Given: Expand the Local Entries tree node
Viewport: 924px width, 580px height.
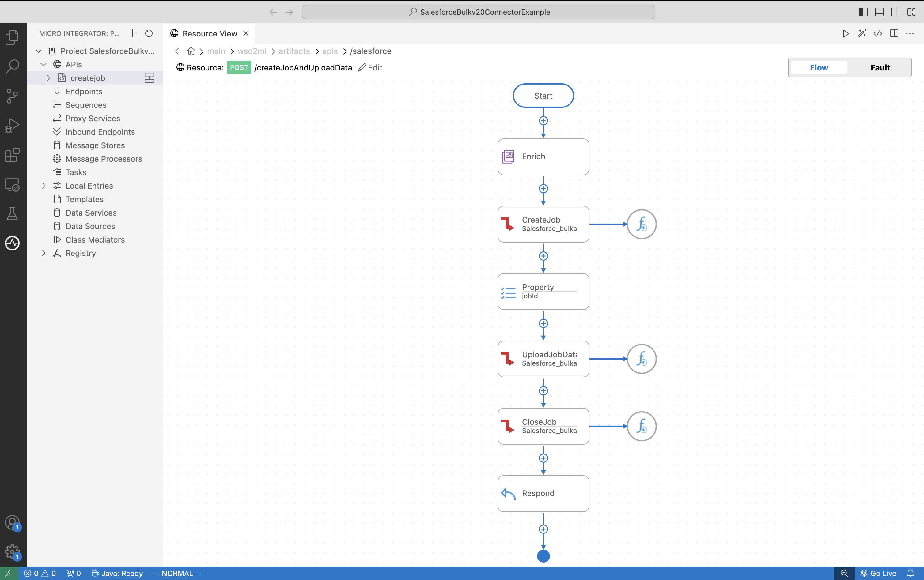Looking at the screenshot, I should click(x=44, y=186).
